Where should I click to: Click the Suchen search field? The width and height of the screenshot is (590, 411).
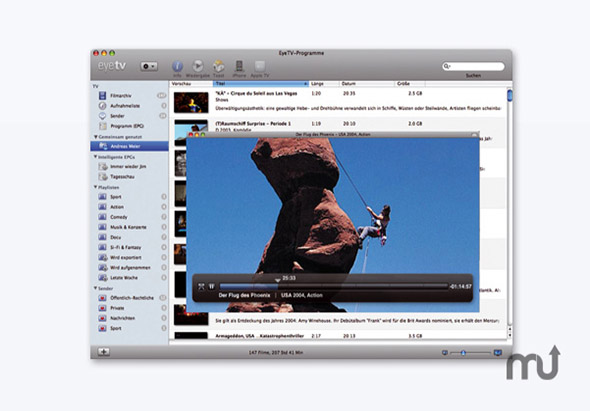[x=473, y=66]
